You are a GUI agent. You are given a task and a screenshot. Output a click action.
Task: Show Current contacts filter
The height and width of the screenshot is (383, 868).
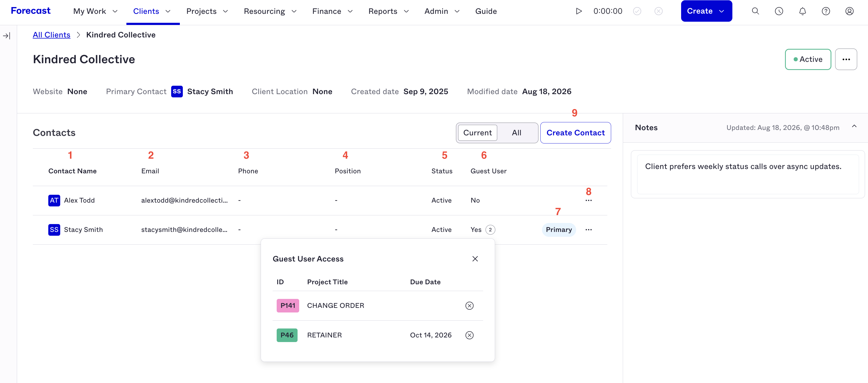pos(477,133)
